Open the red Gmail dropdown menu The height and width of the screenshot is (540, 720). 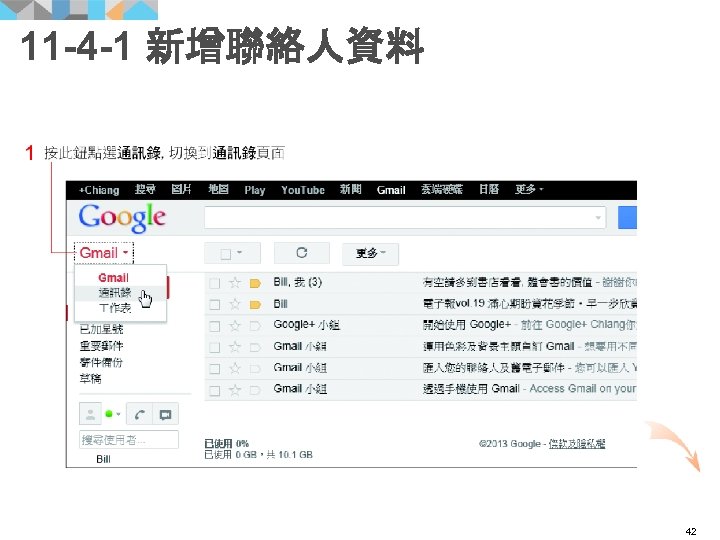[x=104, y=253]
